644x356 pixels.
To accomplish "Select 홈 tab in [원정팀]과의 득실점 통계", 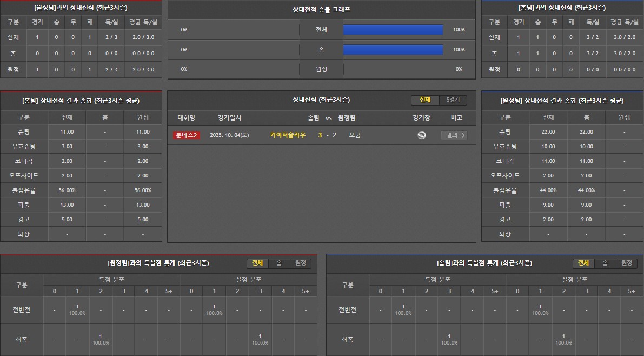I will 279,263.
